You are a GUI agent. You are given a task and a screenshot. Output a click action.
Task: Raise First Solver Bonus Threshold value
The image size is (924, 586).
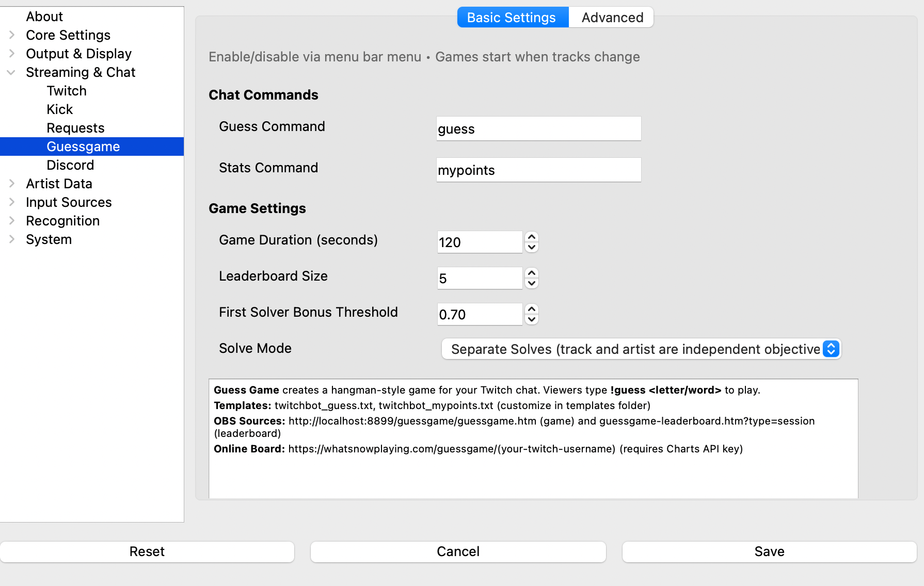tap(531, 309)
